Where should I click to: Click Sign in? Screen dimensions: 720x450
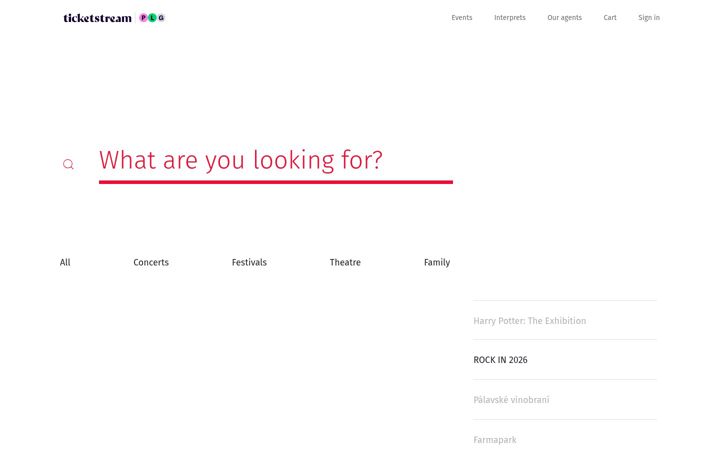pyautogui.click(x=649, y=17)
